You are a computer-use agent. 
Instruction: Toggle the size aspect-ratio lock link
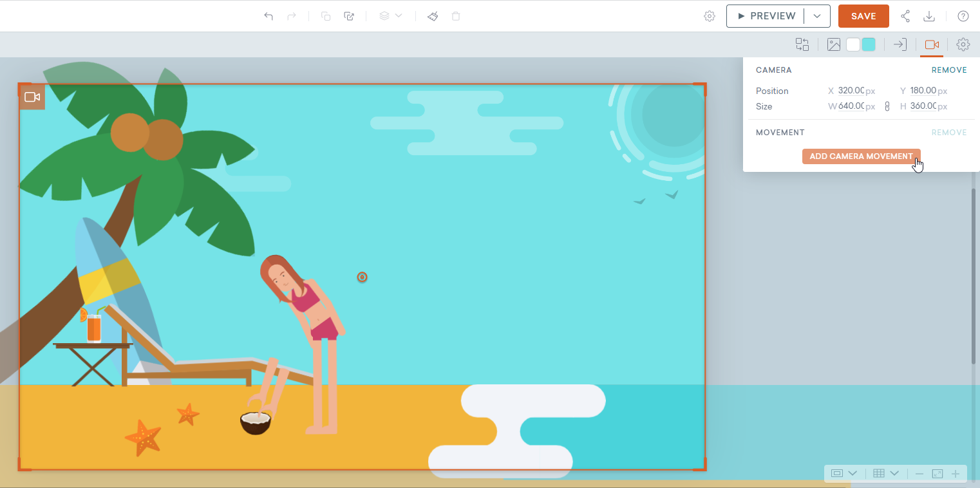click(x=887, y=106)
